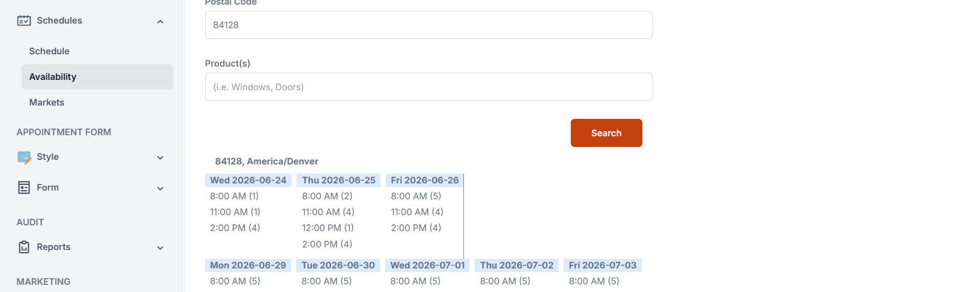Viewport: 980px width, 292px height.
Task: Expand the Form section chevron
Action: [x=160, y=189]
